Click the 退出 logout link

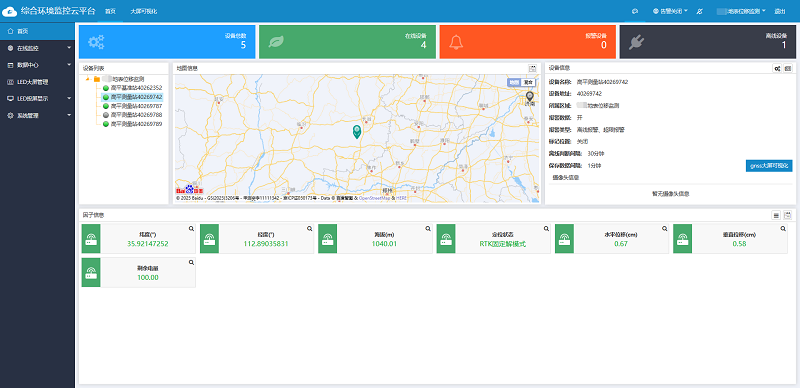click(780, 11)
